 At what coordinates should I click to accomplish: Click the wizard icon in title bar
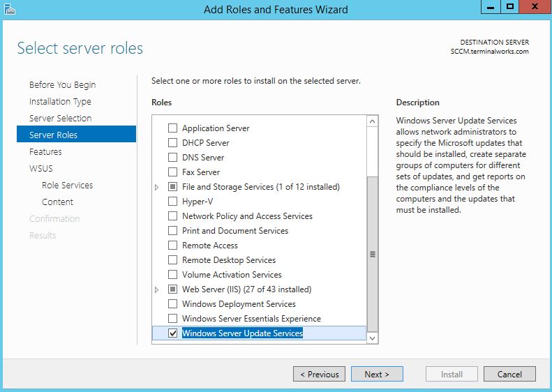point(8,8)
